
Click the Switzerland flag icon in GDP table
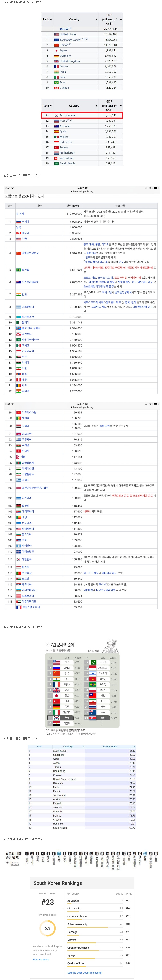tap(56, 158)
